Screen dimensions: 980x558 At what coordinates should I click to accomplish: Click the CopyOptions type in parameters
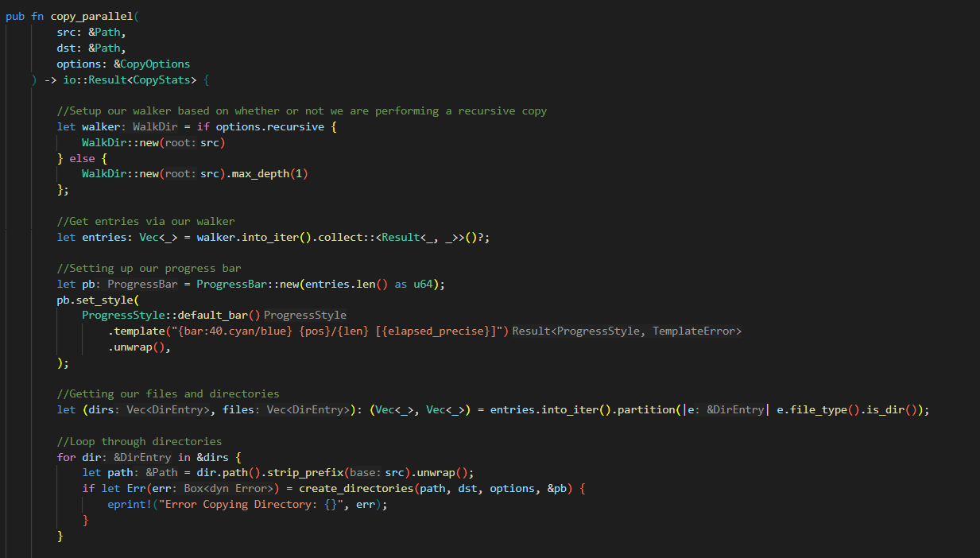[x=155, y=64]
